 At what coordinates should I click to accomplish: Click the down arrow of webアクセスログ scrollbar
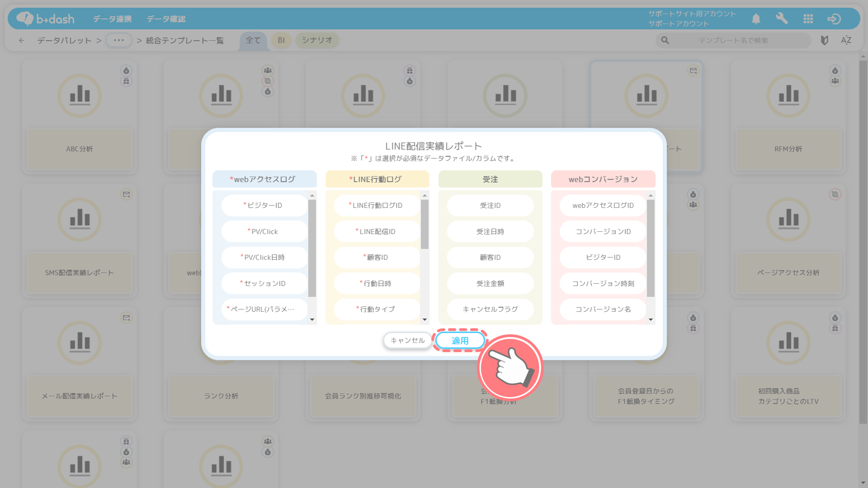point(312,320)
